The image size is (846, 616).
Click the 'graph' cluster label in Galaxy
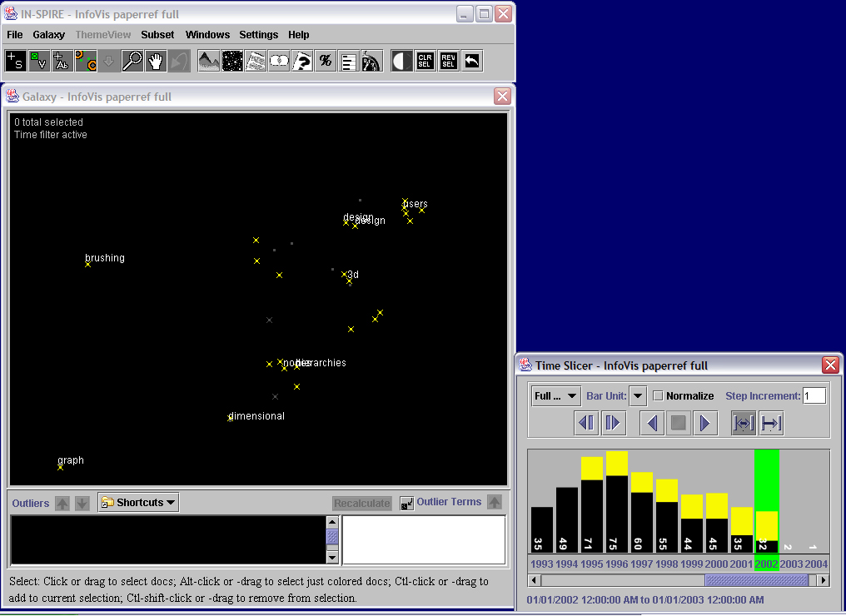(x=71, y=460)
